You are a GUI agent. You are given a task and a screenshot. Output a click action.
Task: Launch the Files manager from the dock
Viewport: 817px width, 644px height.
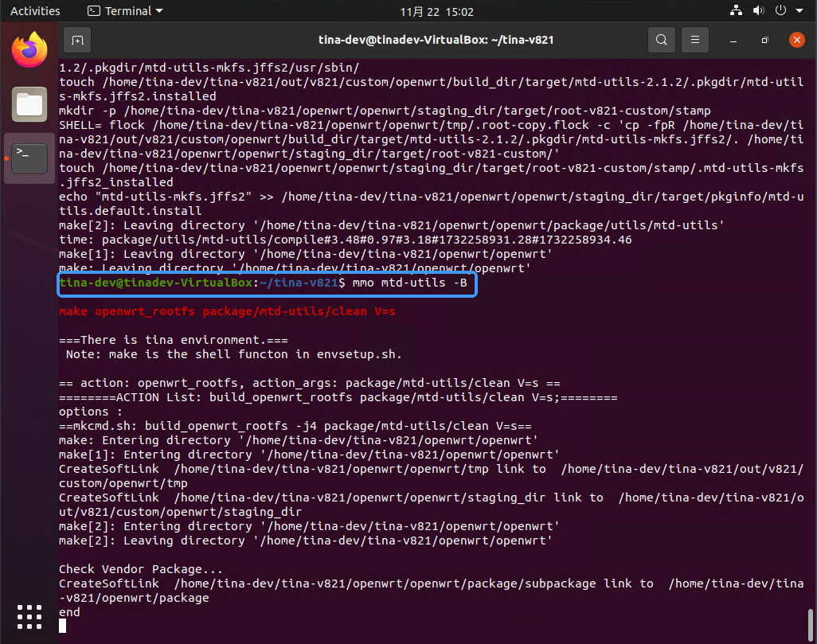tap(29, 103)
